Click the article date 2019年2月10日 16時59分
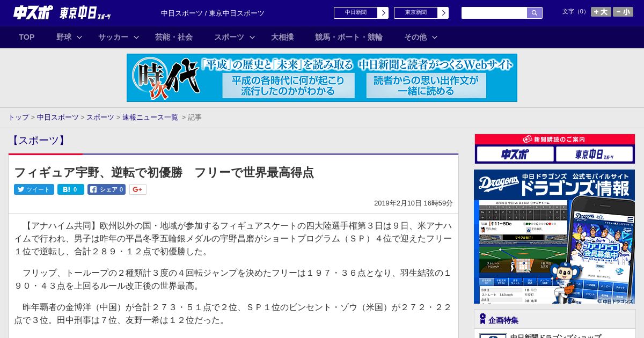This screenshot has width=644, height=338. tap(413, 203)
